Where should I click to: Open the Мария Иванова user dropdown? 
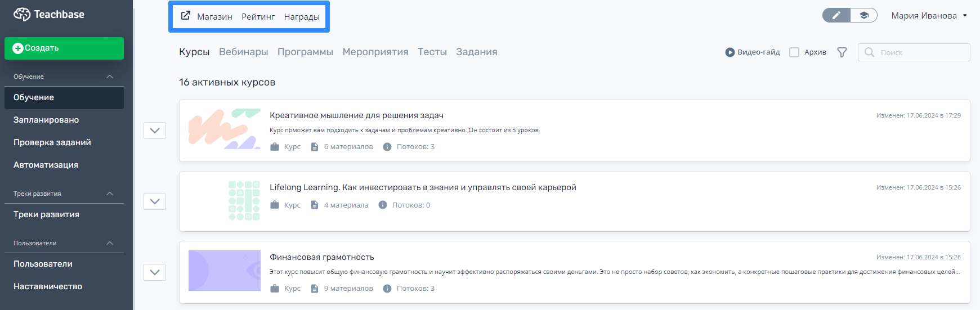pos(929,16)
